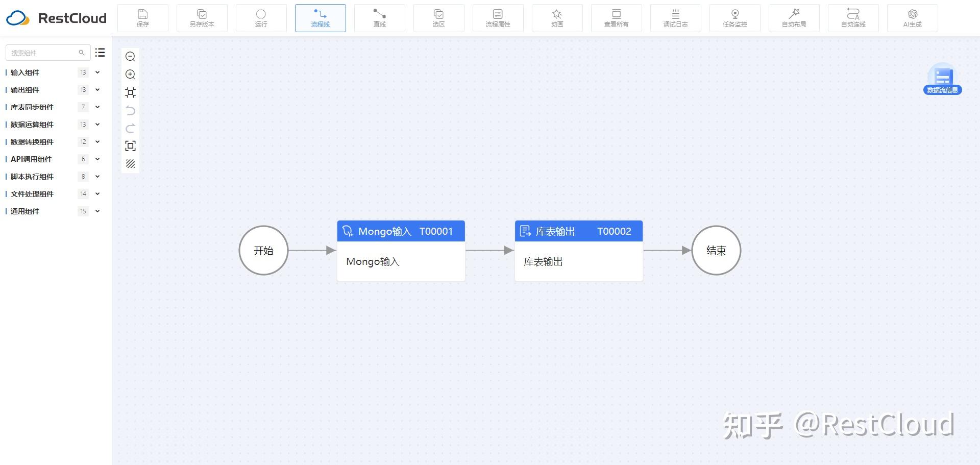This screenshot has width=980, height=465.
Task: Click the 另存版本 save-as-version button
Action: (202, 17)
